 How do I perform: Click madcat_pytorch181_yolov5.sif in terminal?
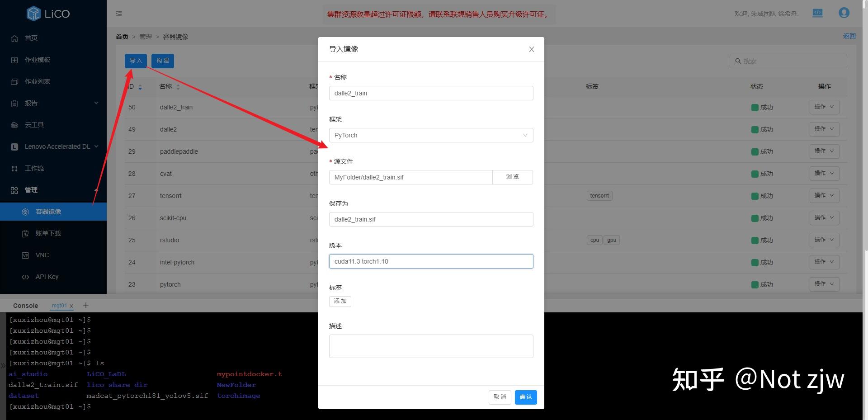(147, 396)
